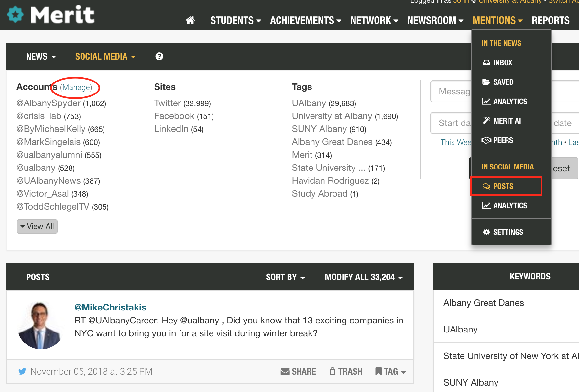The width and height of the screenshot is (579, 392).
Task: Click the Peers handshake icon
Action: pyautogui.click(x=486, y=140)
